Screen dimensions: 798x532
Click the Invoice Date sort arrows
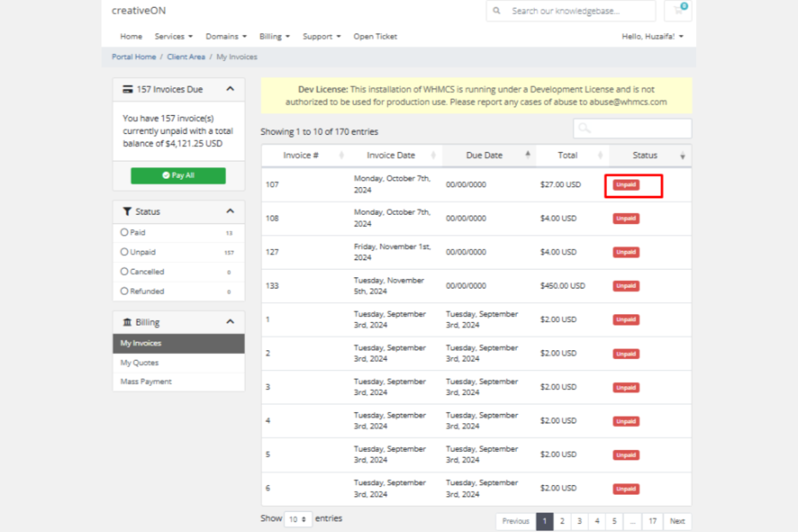coord(433,156)
